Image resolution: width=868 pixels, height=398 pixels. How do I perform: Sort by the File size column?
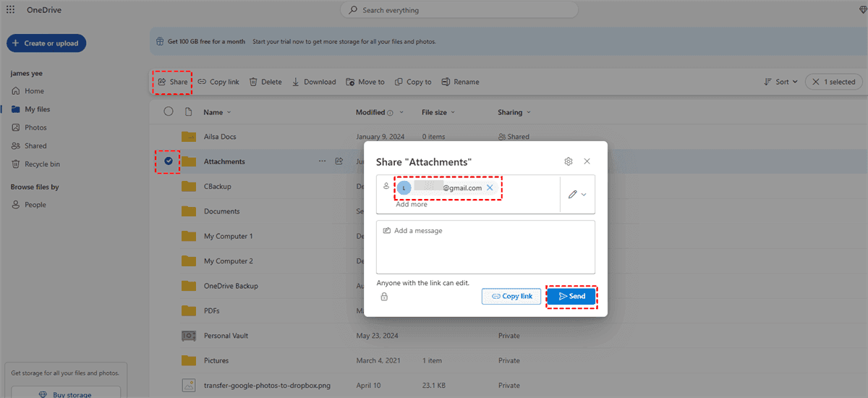click(438, 112)
